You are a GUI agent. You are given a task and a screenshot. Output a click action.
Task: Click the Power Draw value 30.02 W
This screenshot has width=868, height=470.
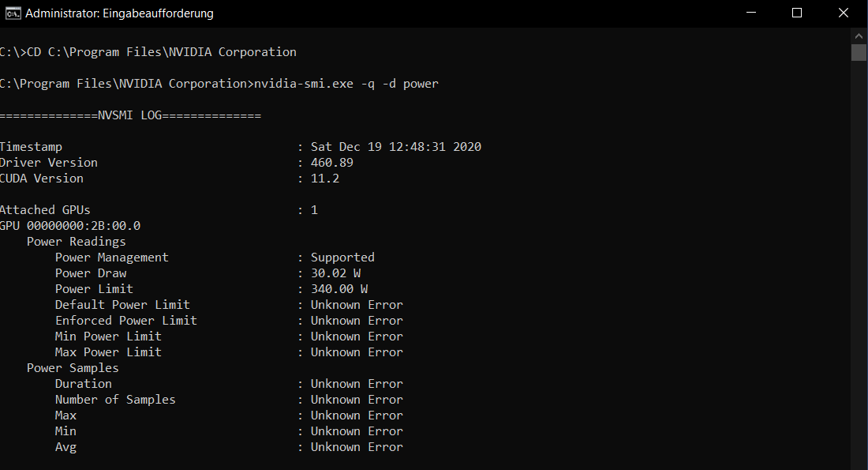click(x=335, y=273)
